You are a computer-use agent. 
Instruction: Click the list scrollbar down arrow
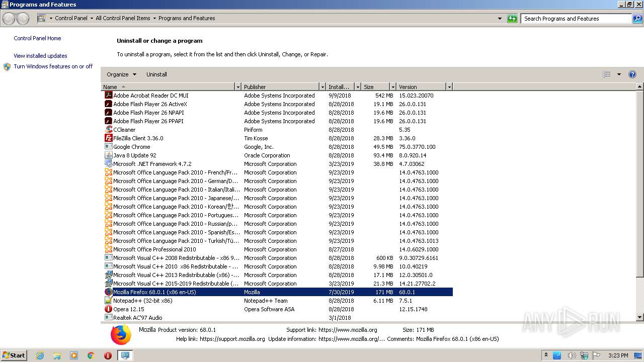640,317
